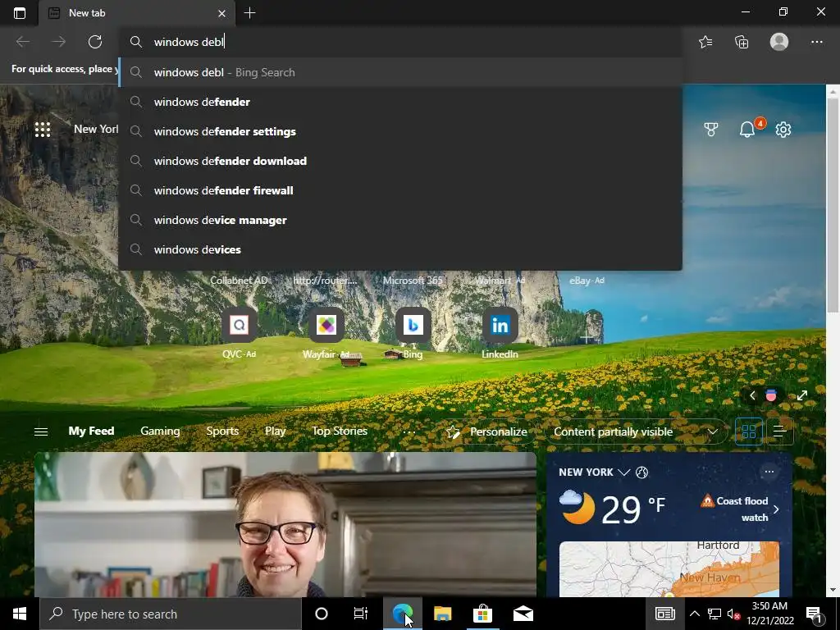Open File Explorer from taskbar

(x=442, y=614)
